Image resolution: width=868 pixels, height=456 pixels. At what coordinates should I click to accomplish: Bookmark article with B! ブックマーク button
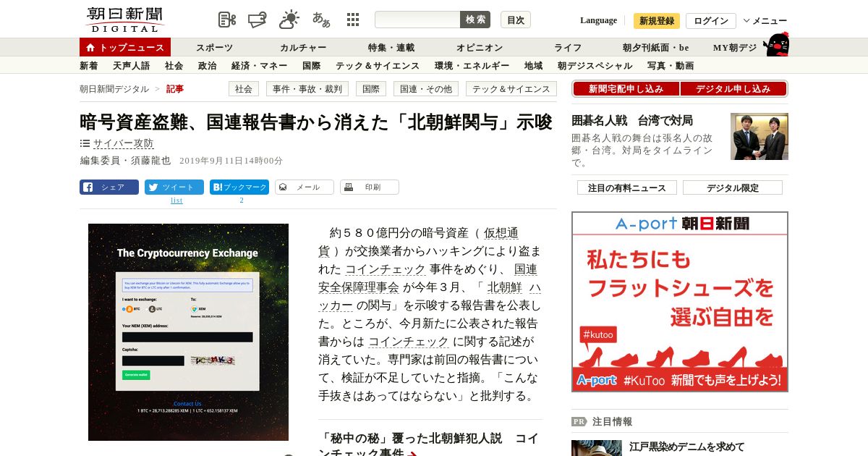coord(239,187)
